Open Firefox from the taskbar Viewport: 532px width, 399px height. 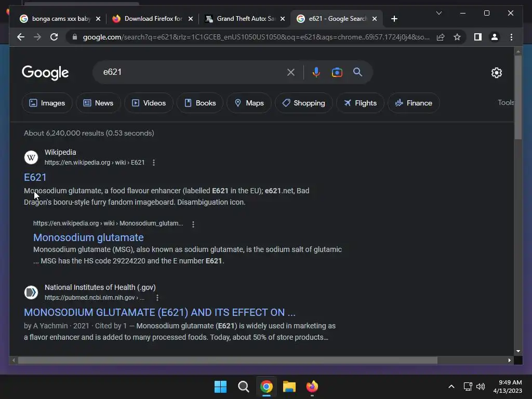click(312, 387)
